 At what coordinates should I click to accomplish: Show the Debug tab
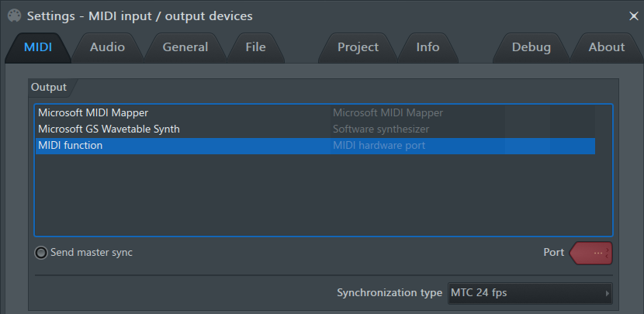531,47
